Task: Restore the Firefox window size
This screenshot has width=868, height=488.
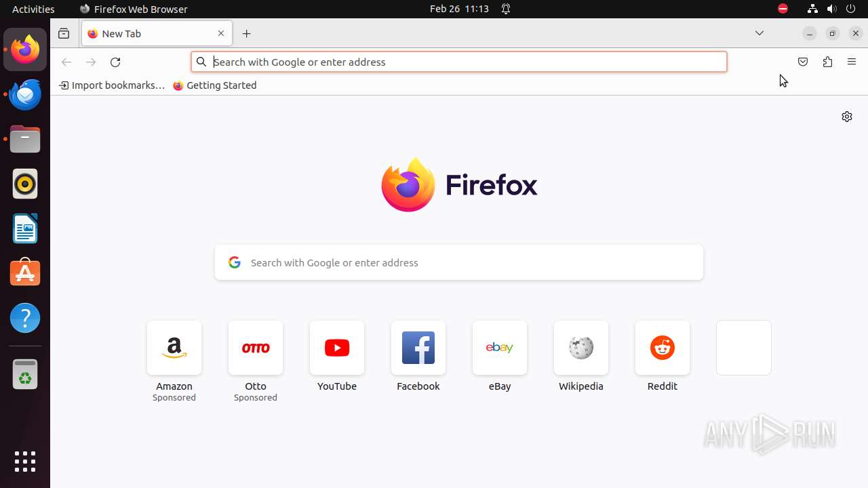Action: coord(833,33)
